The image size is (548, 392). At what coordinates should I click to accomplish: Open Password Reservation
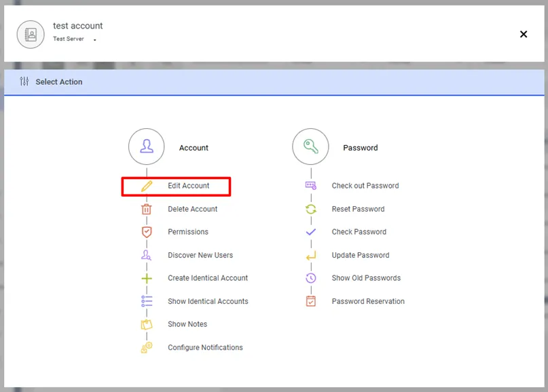click(x=368, y=301)
